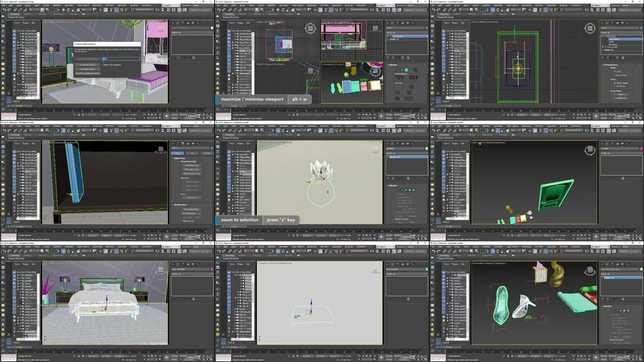Image resolution: width=644 pixels, height=362 pixels.
Task: Click the Affect Pivot Only button
Action: point(192,165)
